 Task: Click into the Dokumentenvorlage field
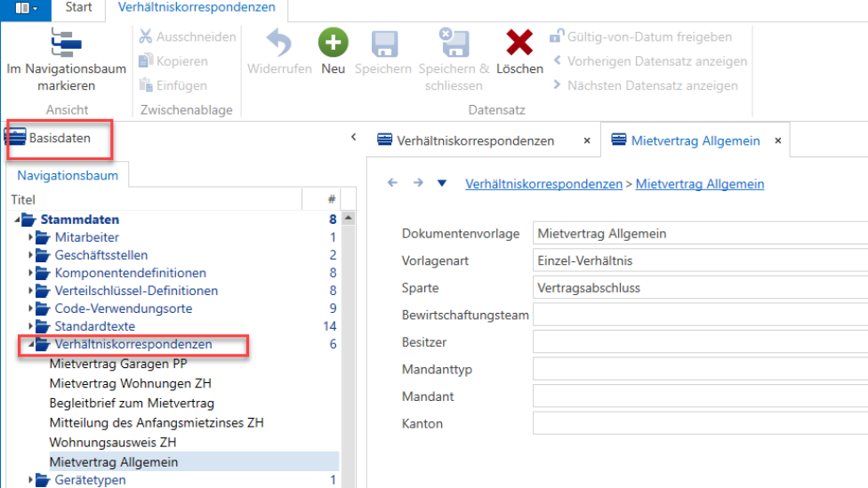[700, 233]
